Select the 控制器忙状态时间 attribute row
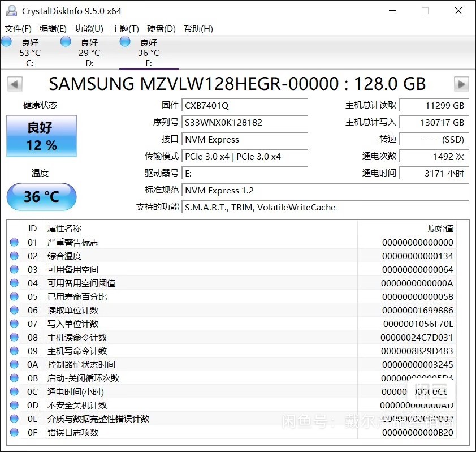The width and height of the screenshot is (476, 452). pos(232,364)
